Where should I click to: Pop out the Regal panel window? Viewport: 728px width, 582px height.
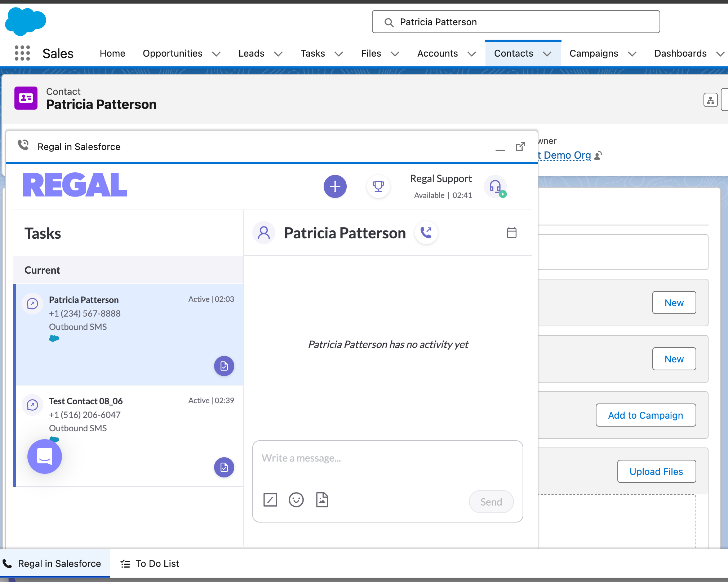click(x=520, y=146)
